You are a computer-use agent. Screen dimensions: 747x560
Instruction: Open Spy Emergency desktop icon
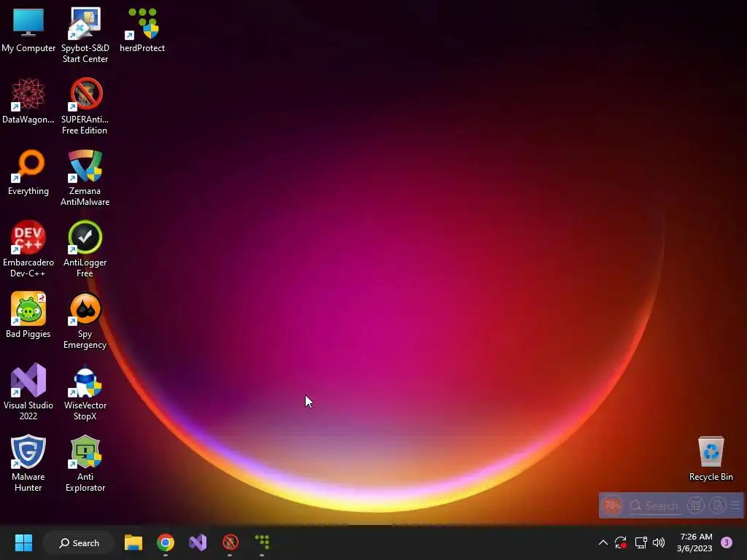85,321
